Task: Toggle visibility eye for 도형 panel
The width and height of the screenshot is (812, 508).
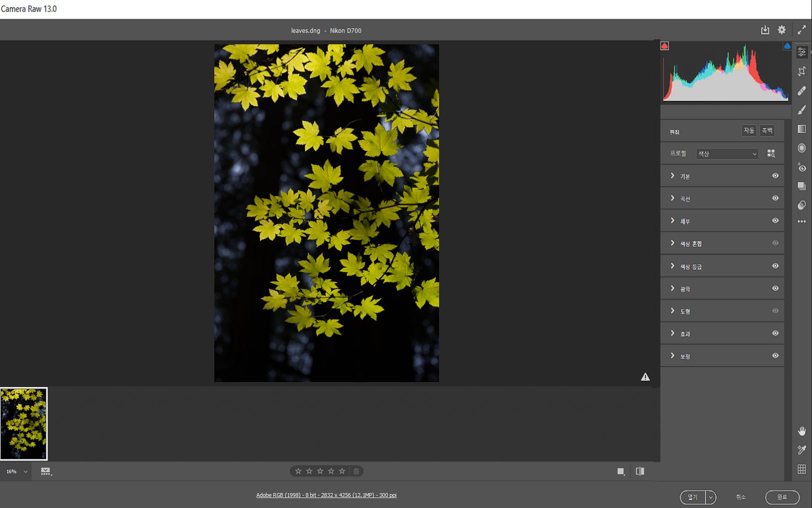Action: (775, 311)
